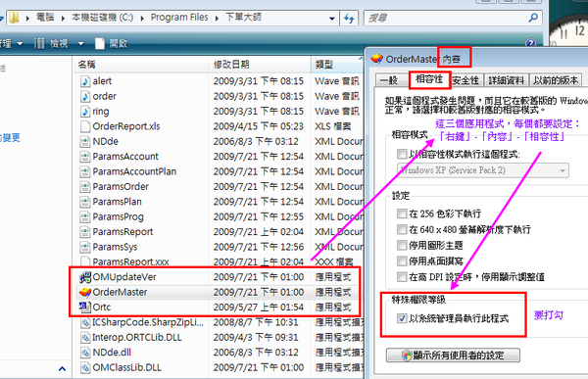Click the refresh arrows icon beside address bar
The height and width of the screenshot is (379, 588).
[349, 18]
